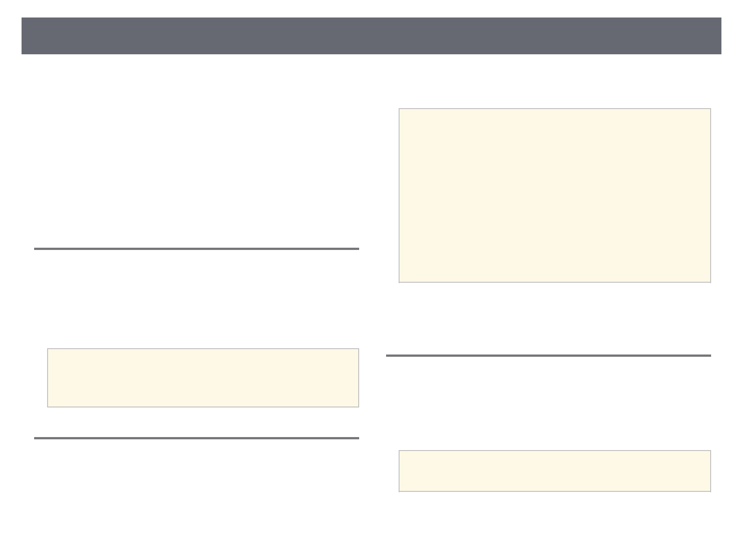
Task: Click the left end of the header bar
Action: (31, 36)
